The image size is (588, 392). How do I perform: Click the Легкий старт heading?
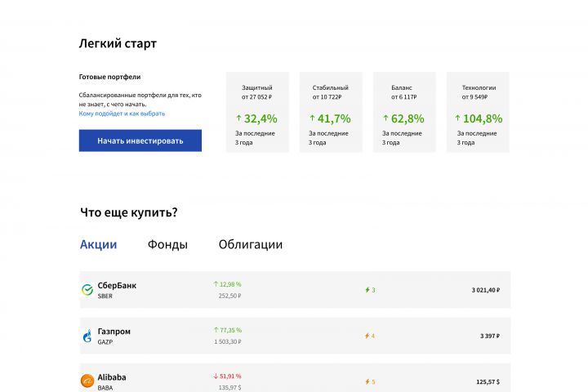[118, 43]
